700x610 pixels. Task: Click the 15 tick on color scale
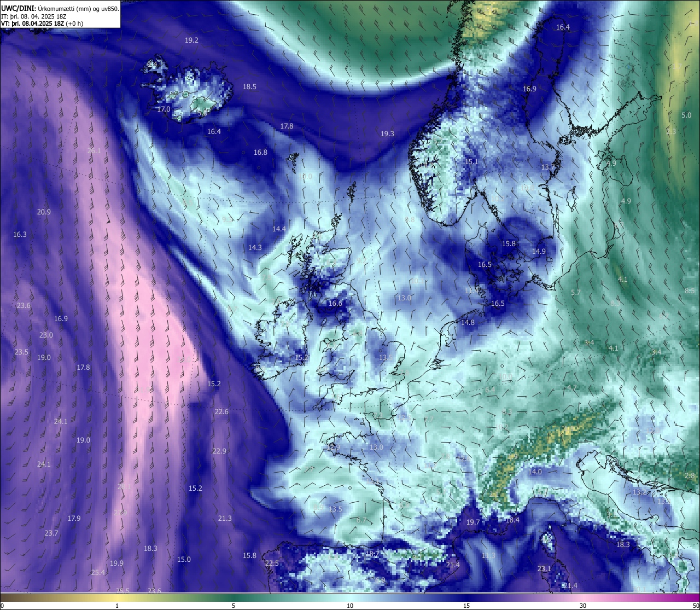click(466, 606)
